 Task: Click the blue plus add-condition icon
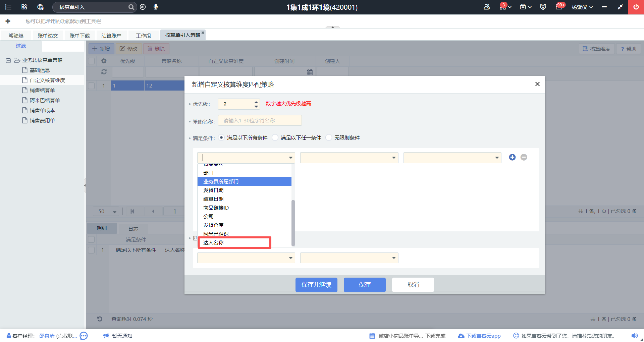tap(512, 157)
